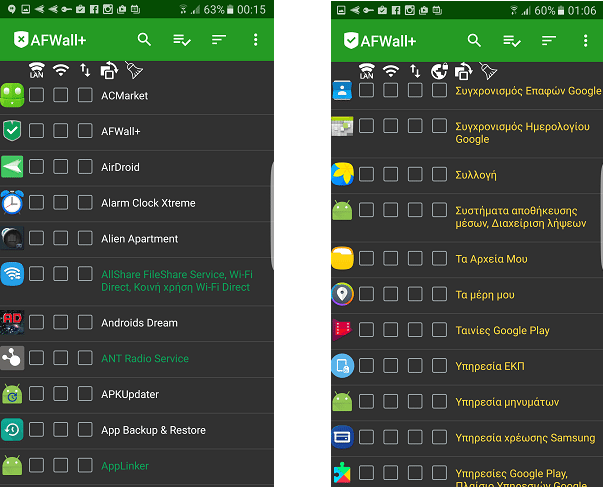
Task: Open sort/filter icon in left screen
Action: tap(218, 39)
